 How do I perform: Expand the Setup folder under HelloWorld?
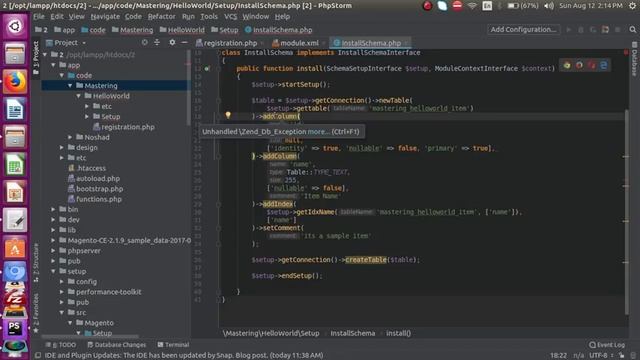[x=87, y=117]
